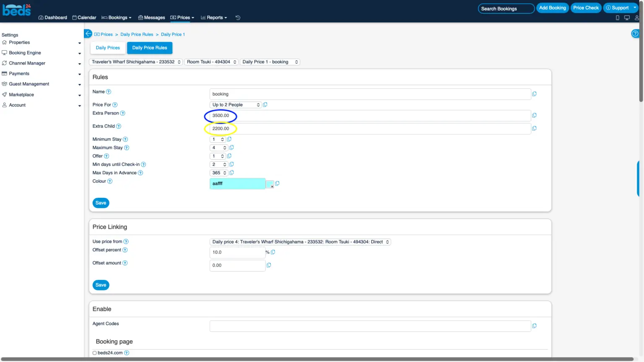This screenshot has width=644, height=362.
Task: Click help icon beside Use price from
Action: pyautogui.click(x=126, y=242)
